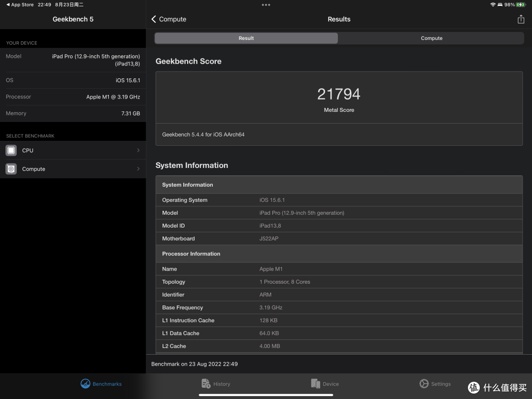Switch to the Compute segment

[x=432, y=38]
